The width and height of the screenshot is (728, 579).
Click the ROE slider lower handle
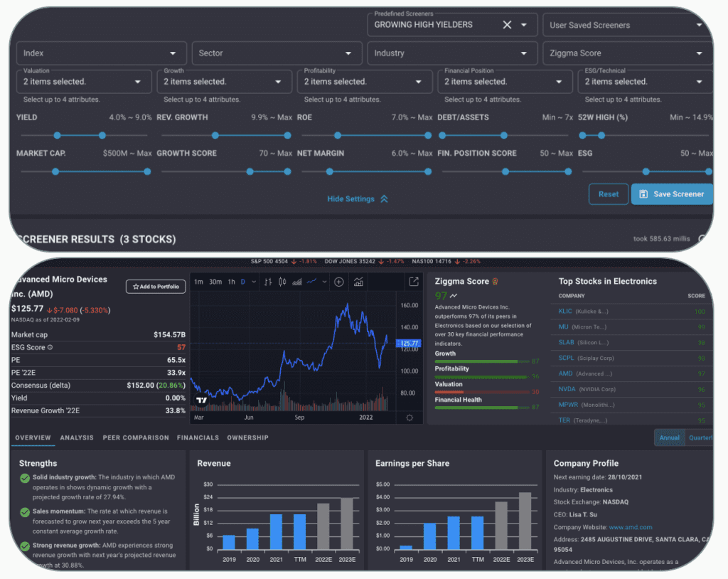click(x=338, y=135)
